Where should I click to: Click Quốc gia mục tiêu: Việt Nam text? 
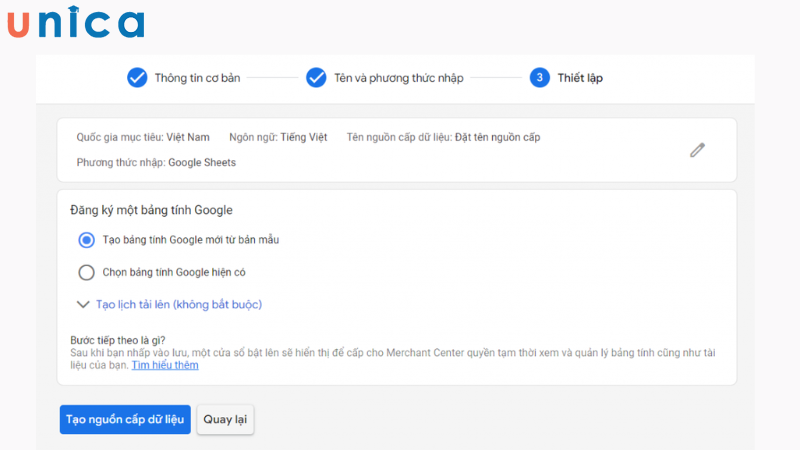143,137
